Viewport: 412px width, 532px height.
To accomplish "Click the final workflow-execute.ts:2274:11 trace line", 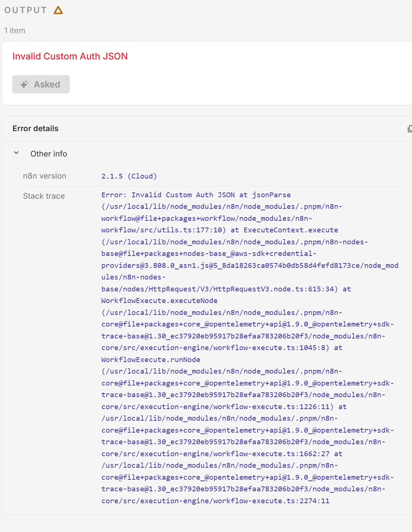I will 215,501.
